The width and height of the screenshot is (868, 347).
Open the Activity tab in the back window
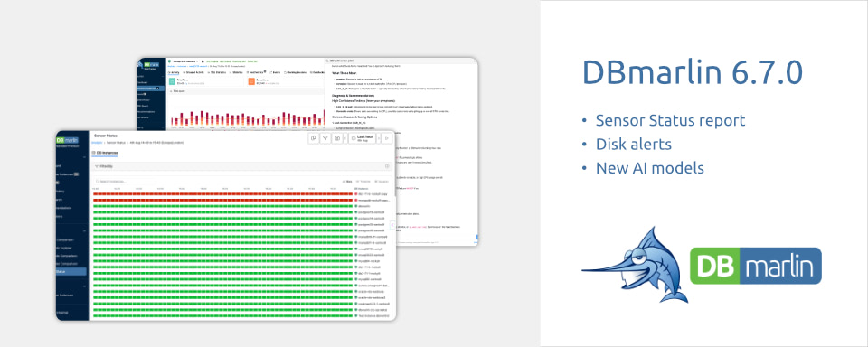pyautogui.click(x=174, y=72)
